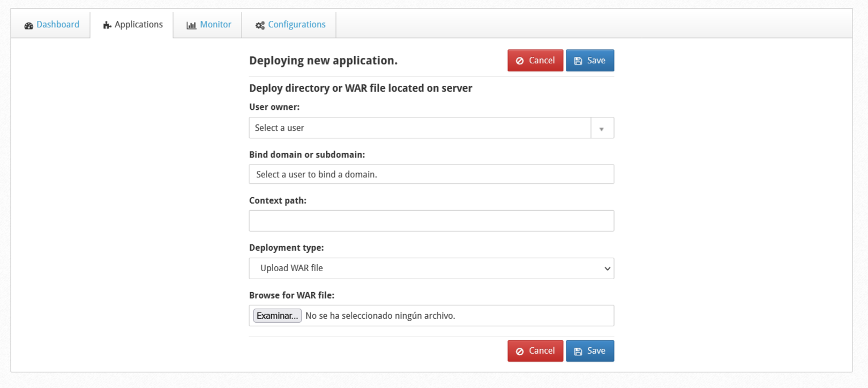This screenshot has height=388, width=868.
Task: Click the 'Deploying new application.' heading
Action: tap(323, 61)
